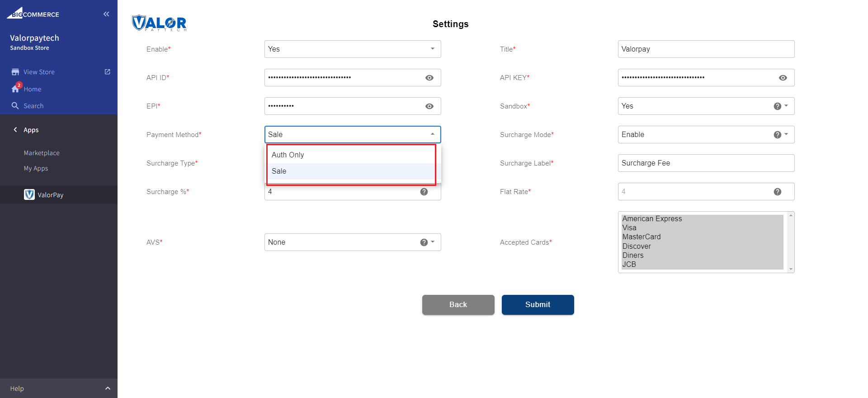The image size is (868, 398).
Task: Click the ValorPay app icon in sidebar
Action: (29, 194)
